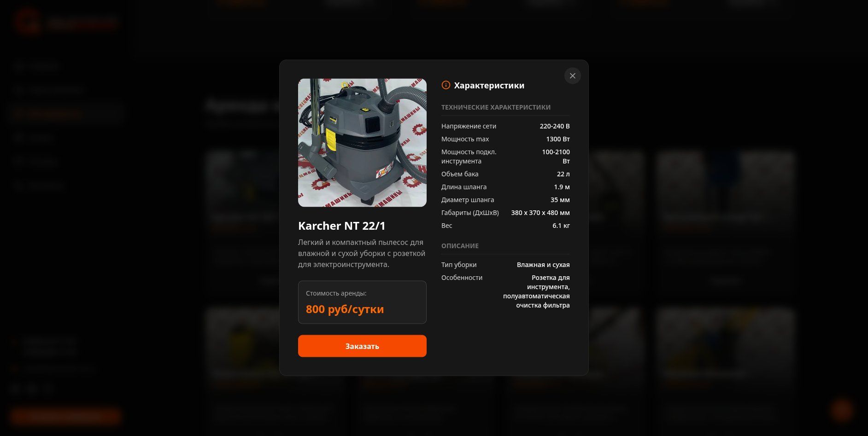Select the highlighted active sidebar menu item

65,113
